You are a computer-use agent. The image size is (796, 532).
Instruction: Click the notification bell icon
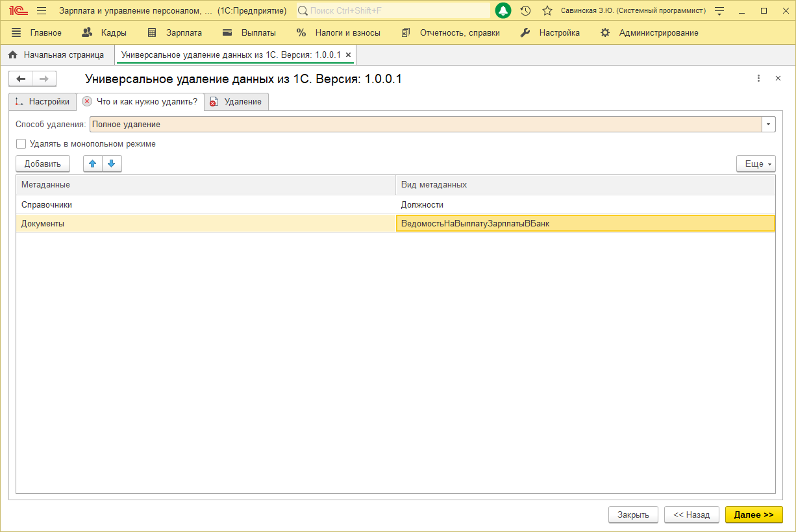(503, 11)
